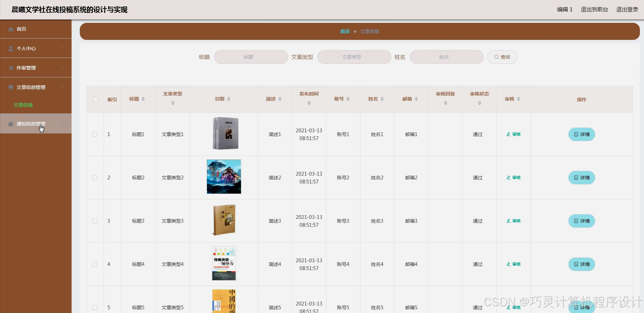Expand the 个人中心 menu chevron
The image size is (644, 313).
click(63, 48)
